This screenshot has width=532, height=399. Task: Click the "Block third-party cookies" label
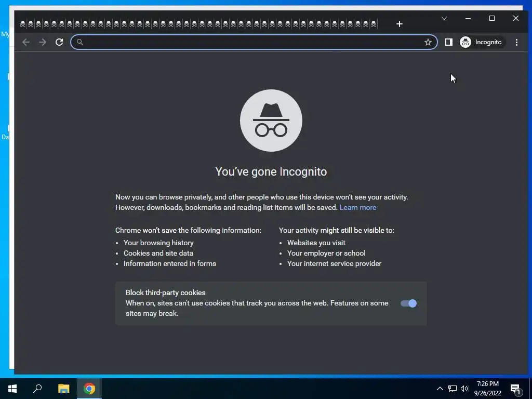[x=166, y=292]
